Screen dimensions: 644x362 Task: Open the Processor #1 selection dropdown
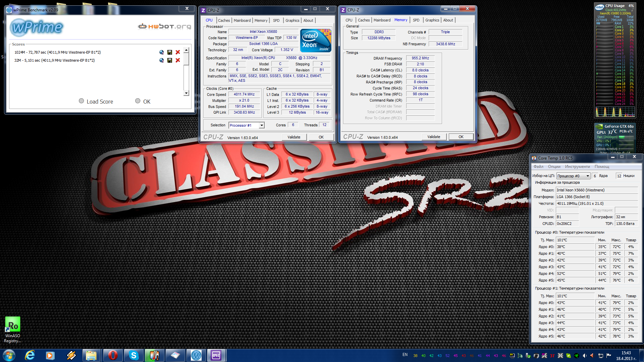click(x=247, y=125)
